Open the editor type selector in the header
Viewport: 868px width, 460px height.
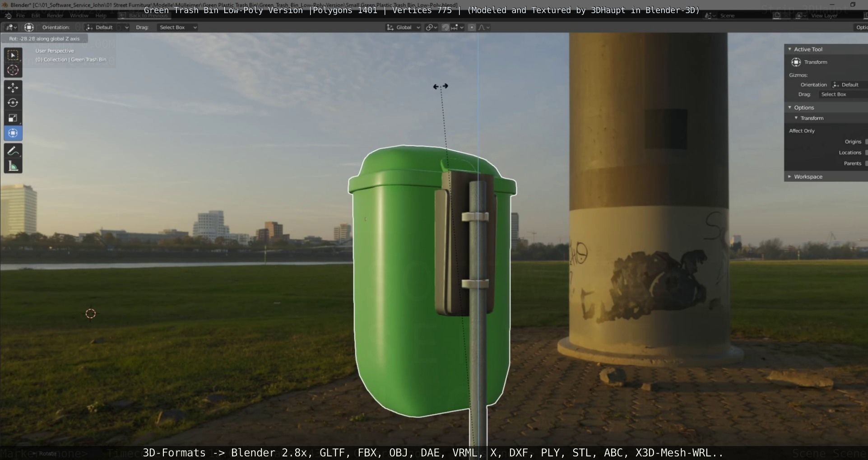(11, 28)
